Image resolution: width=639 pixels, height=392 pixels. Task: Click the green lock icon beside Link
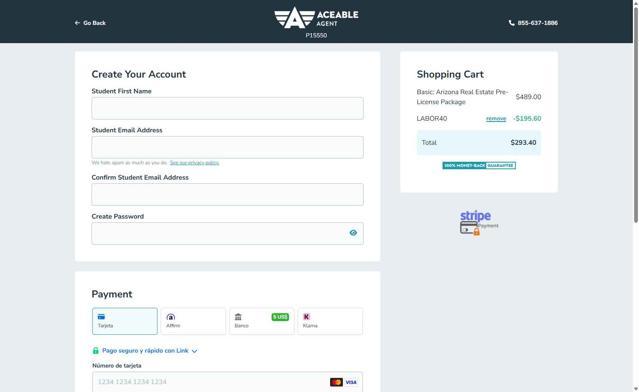tap(95, 350)
